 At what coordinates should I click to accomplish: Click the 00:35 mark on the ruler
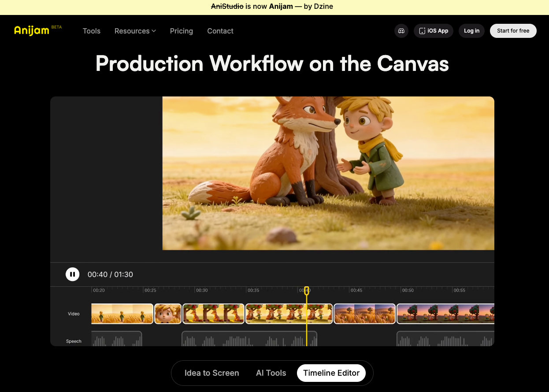click(253, 290)
